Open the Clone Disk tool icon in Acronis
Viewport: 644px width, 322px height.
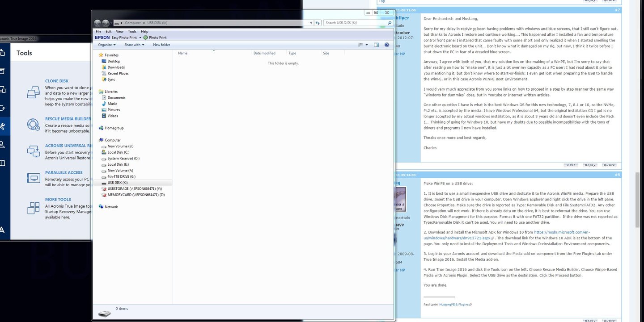34,92
